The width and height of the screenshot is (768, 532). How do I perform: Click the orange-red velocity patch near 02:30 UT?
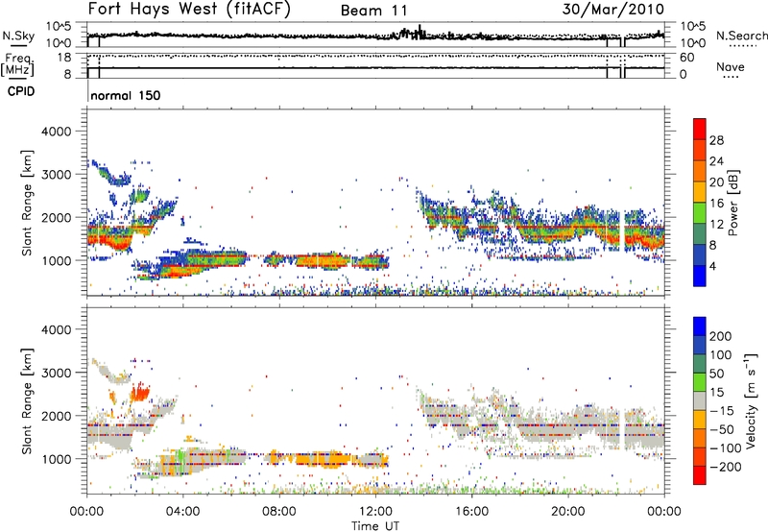140,393
